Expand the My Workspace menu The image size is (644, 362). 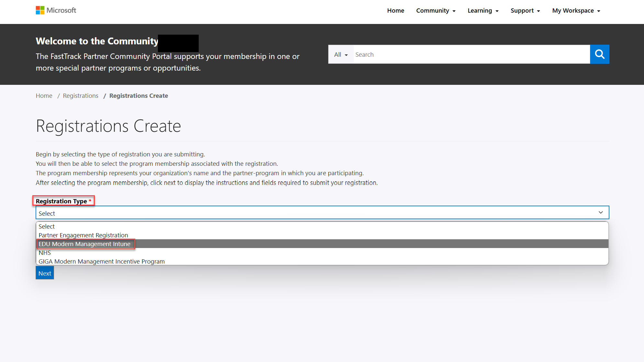[576, 11]
